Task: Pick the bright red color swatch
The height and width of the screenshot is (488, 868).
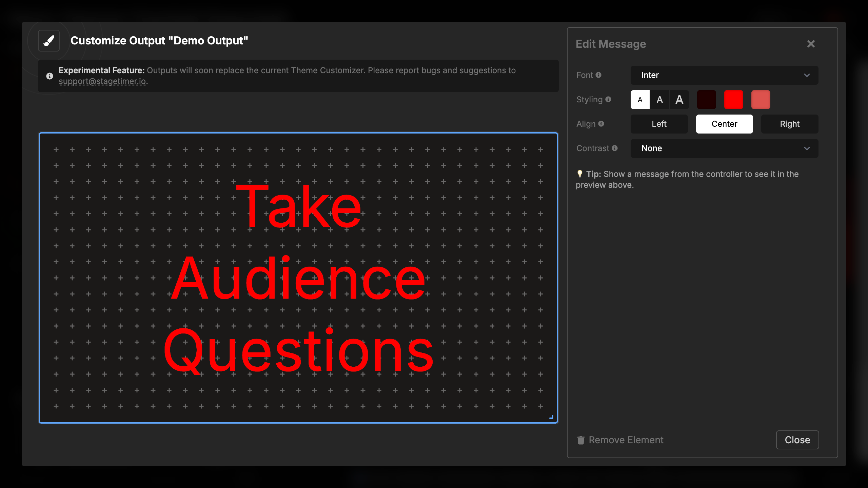Action: coord(733,100)
